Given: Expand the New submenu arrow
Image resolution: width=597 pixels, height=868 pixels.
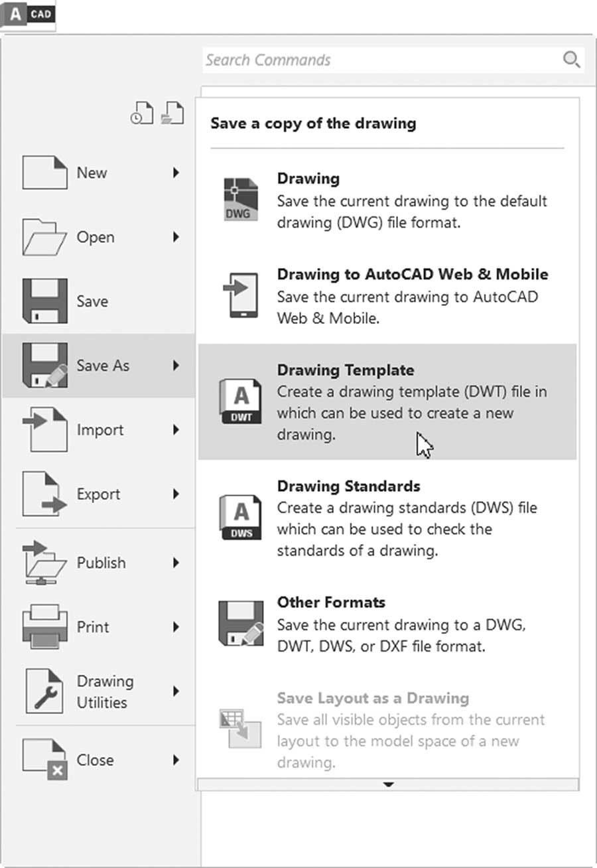Looking at the screenshot, I should pyautogui.click(x=176, y=173).
